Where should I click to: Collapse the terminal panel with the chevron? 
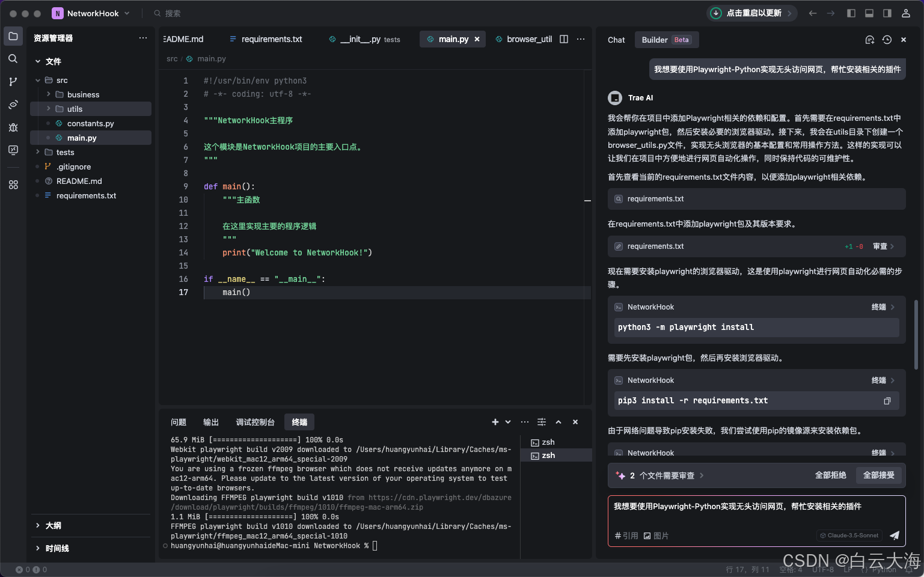click(558, 422)
